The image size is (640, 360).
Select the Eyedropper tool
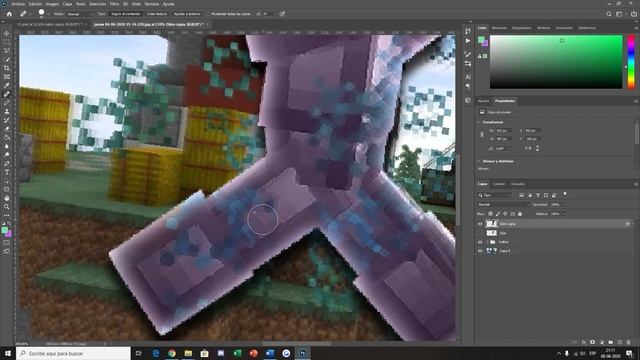point(7,85)
